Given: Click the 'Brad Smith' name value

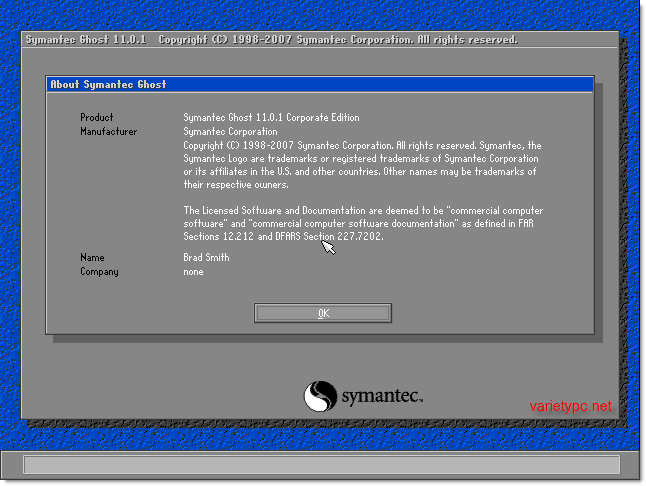Looking at the screenshot, I should click(206, 257).
